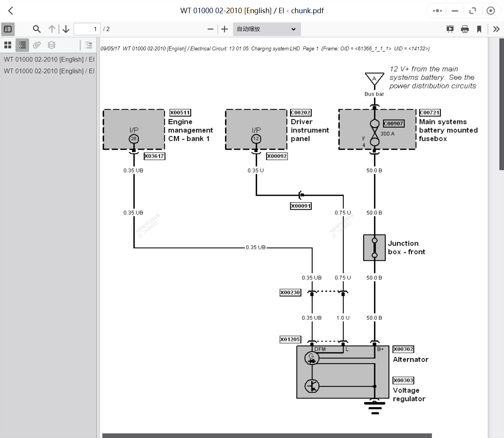Select second outline entry WT 01000
504x438 pixels.
(x=49, y=71)
